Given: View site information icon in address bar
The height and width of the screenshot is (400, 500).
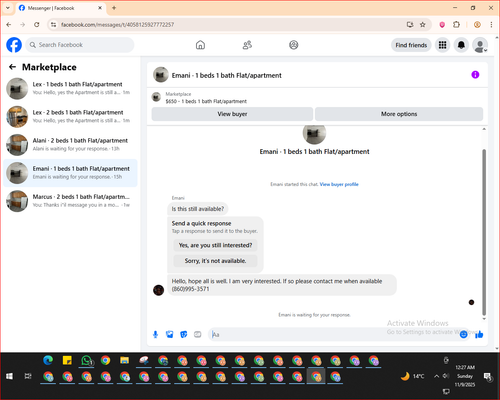Looking at the screenshot, I should coord(53,25).
